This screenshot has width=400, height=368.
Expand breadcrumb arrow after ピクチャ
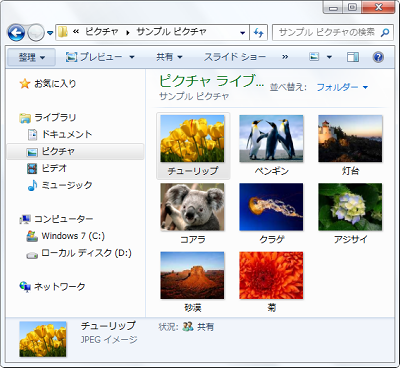click(x=127, y=33)
